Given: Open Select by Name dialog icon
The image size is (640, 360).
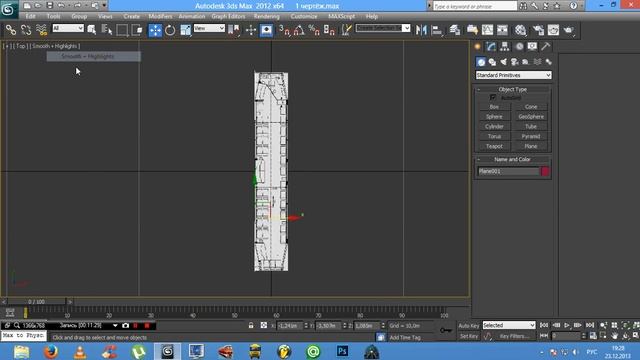Looking at the screenshot, I should 107,30.
